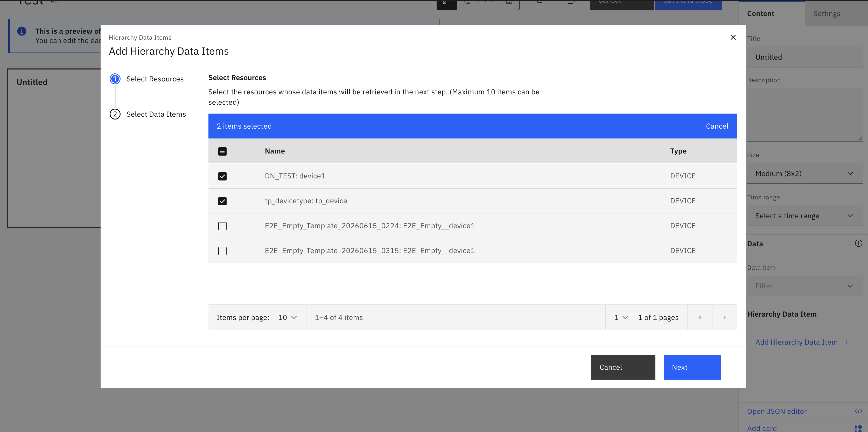
Task: Go to the next page arrow
Action: tap(724, 317)
